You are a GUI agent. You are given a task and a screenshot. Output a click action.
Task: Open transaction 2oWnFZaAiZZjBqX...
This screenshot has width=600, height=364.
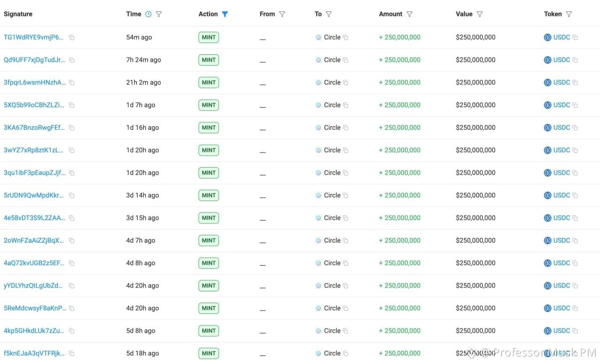pyautogui.click(x=33, y=240)
